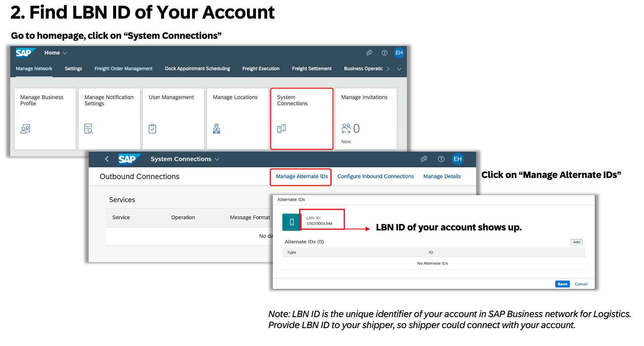This screenshot has height=346, width=644.
Task: Click Manage Locations pin icon
Action: tap(217, 129)
